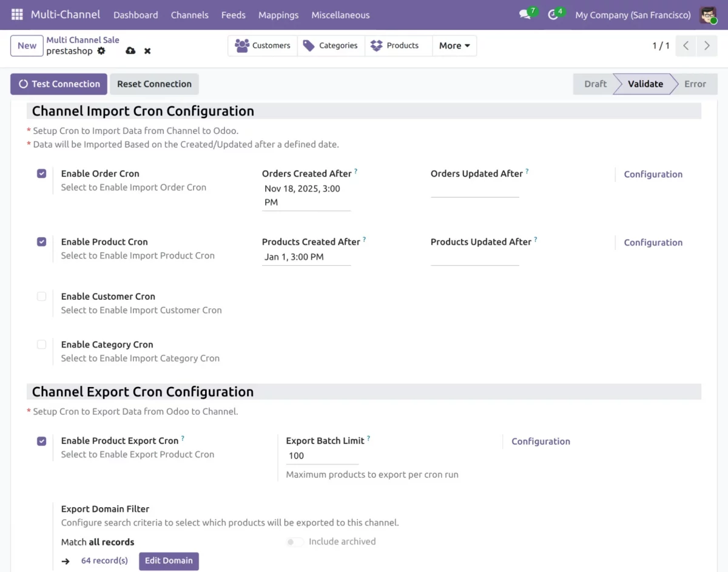728x572 pixels.
Task: Click the Multi-Channel app title
Action: coord(65,15)
